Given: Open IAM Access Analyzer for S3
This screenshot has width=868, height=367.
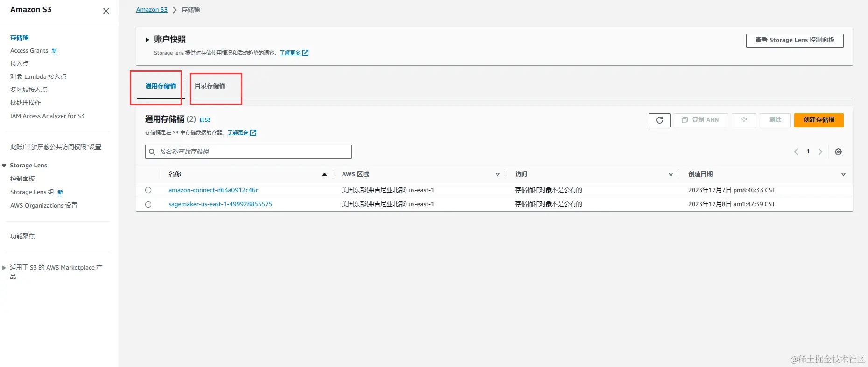Looking at the screenshot, I should 47,116.
